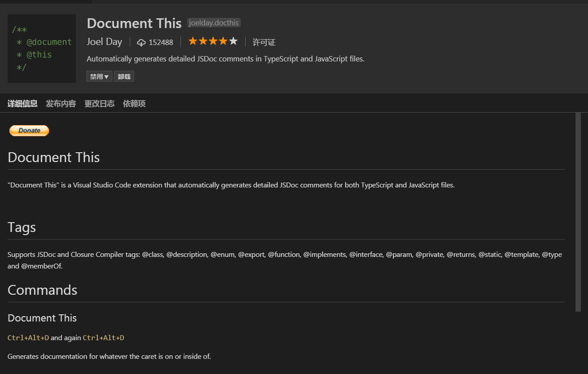Switch to the 详细信息 tab
This screenshot has width=588, height=374.
pyautogui.click(x=22, y=104)
